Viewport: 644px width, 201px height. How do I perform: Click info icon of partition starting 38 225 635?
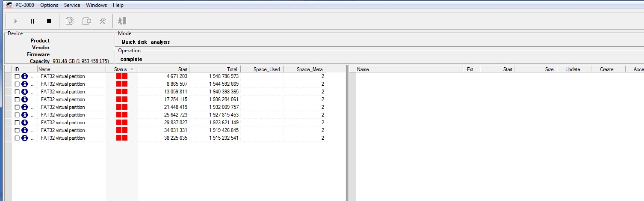(24, 138)
